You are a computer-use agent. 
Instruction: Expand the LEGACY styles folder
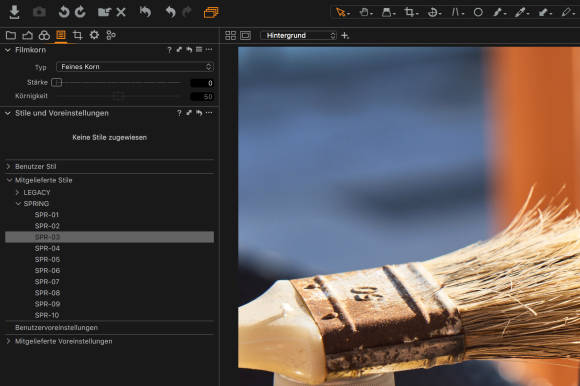click(17, 192)
